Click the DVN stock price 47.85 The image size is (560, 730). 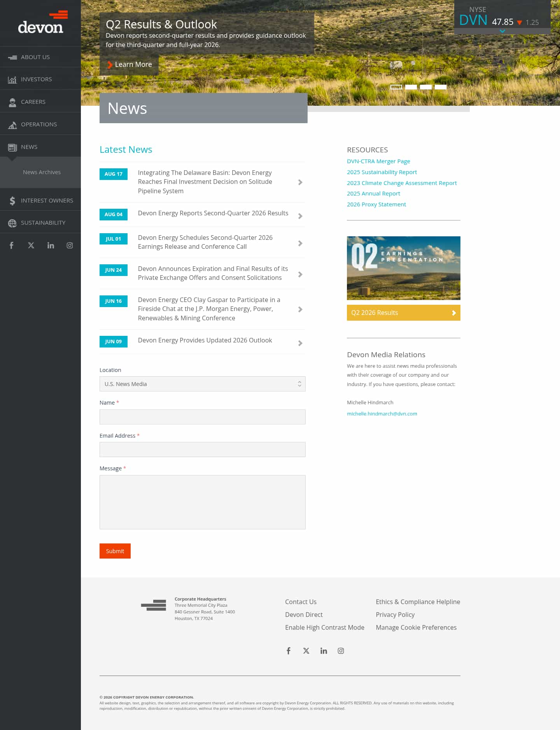pyautogui.click(x=502, y=22)
